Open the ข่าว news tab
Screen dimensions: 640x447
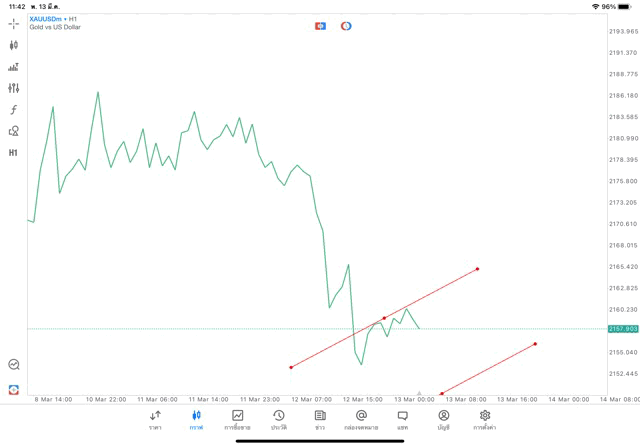pyautogui.click(x=320, y=420)
